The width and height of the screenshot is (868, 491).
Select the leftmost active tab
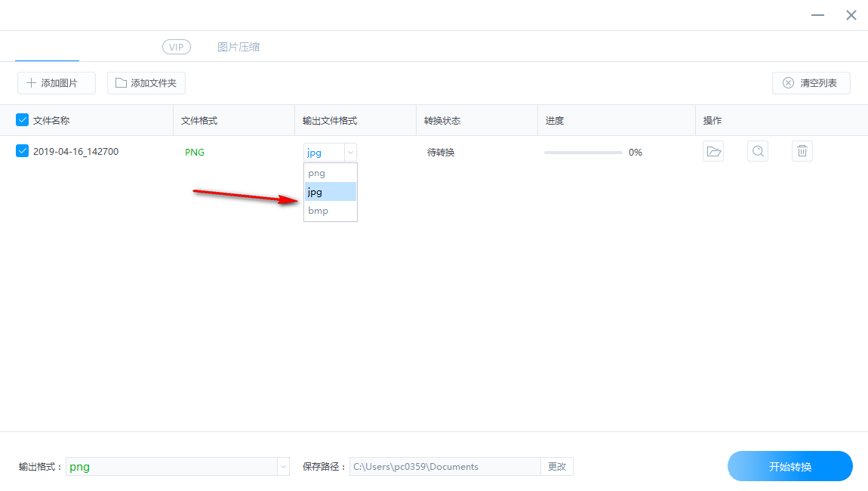(47, 47)
